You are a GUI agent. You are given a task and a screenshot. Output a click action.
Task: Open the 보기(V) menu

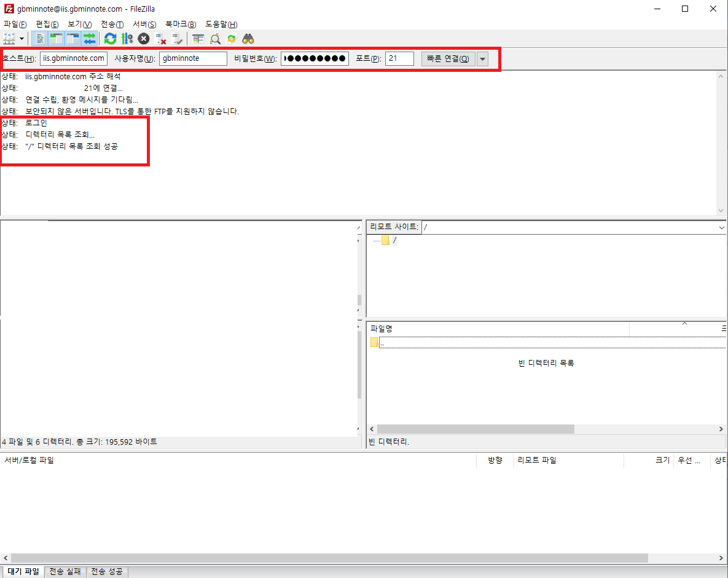click(x=79, y=24)
